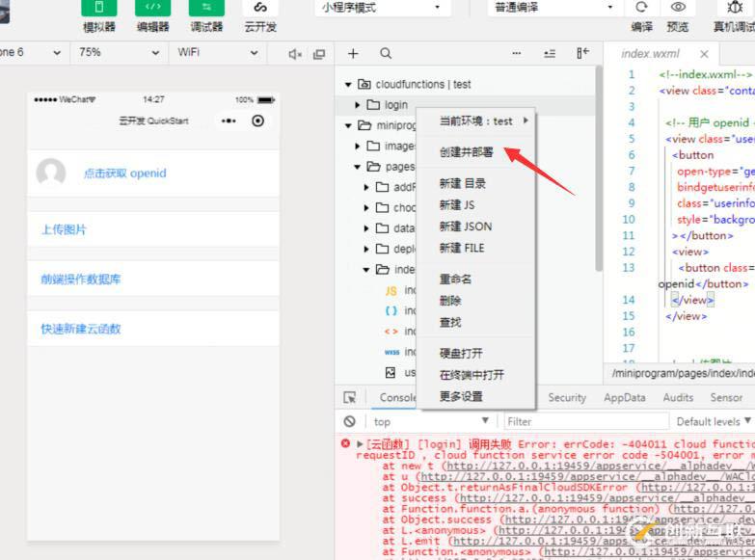Switch to the Security tab
Screen dimensions: 755x560
click(567, 397)
